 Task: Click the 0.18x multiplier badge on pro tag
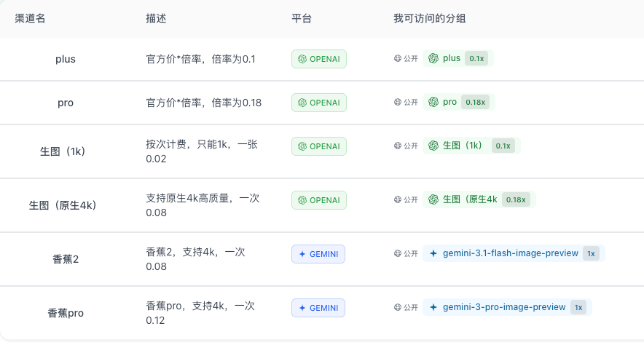click(x=475, y=102)
